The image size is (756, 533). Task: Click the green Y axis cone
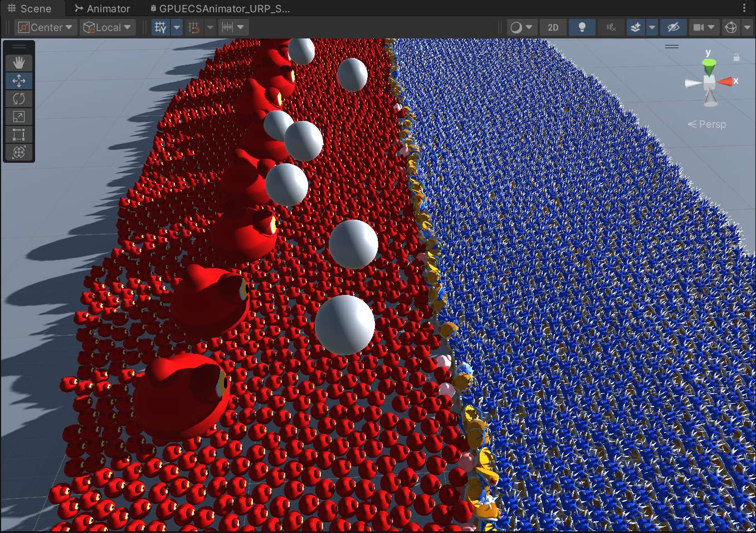(709, 68)
